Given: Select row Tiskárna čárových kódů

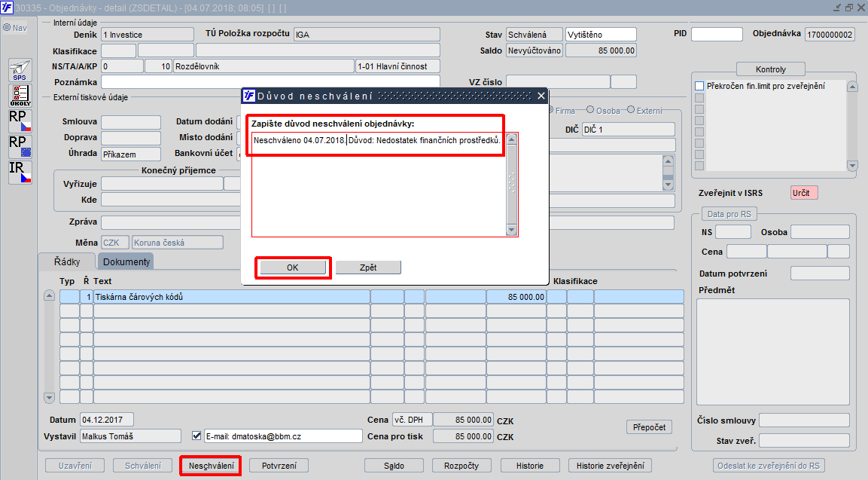Looking at the screenshot, I should [231, 297].
